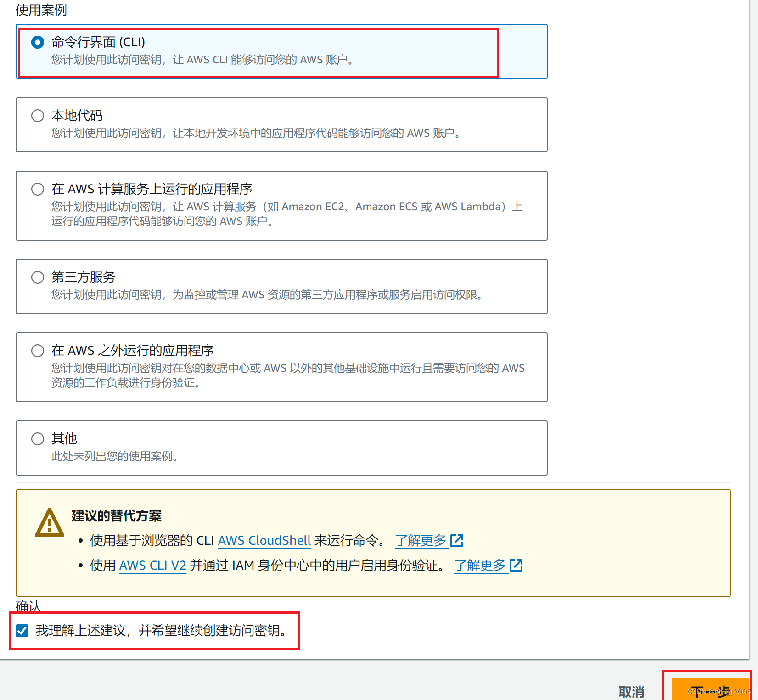Click the external link icon beside second 了解更多
The height and width of the screenshot is (700, 758).
pos(517,565)
